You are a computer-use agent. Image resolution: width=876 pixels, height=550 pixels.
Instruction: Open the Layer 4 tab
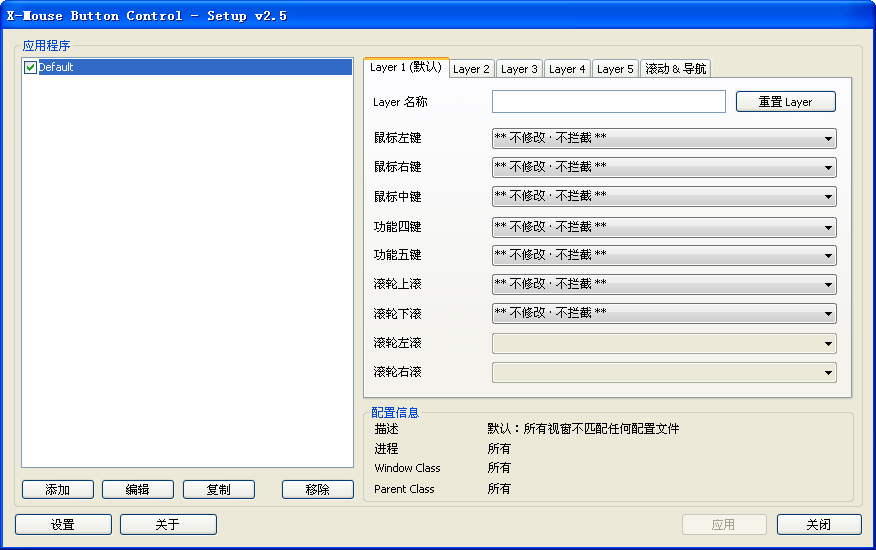567,69
